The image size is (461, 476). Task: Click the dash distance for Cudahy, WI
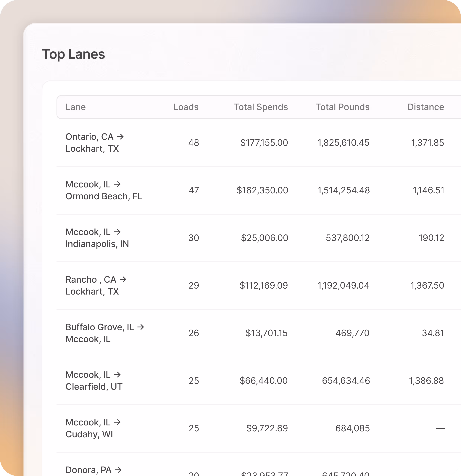[440, 428]
